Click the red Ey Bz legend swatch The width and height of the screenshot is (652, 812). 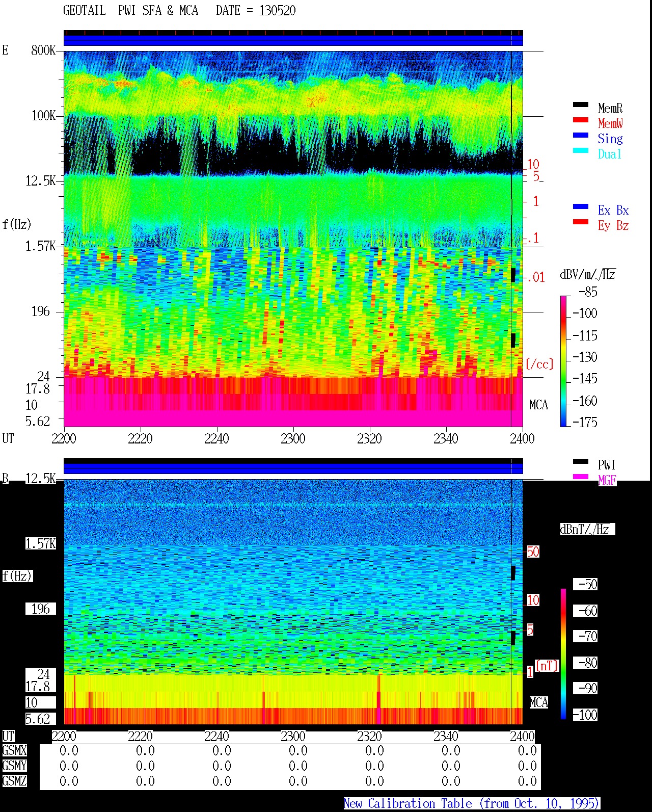(580, 222)
